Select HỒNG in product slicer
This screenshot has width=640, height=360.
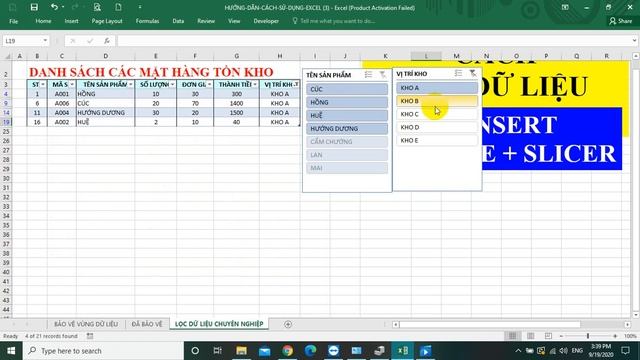(x=347, y=102)
